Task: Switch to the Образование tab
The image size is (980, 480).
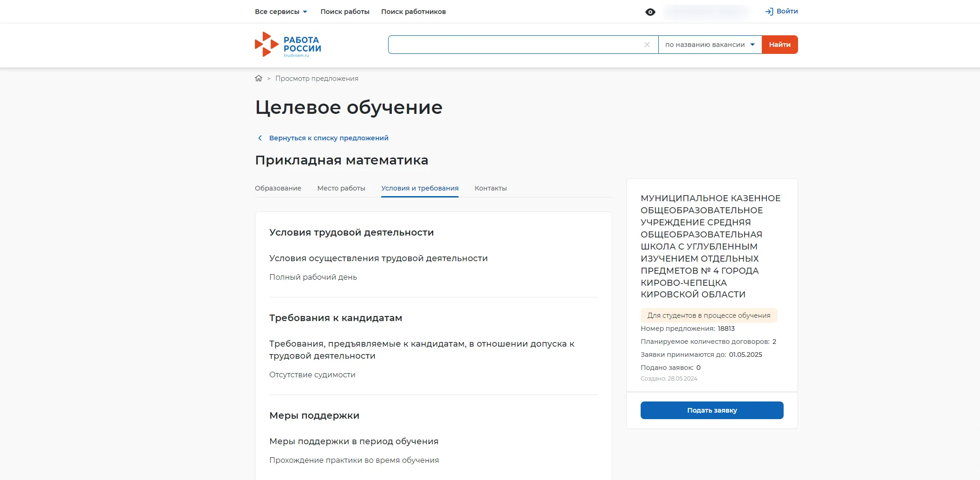Action: pyautogui.click(x=278, y=188)
